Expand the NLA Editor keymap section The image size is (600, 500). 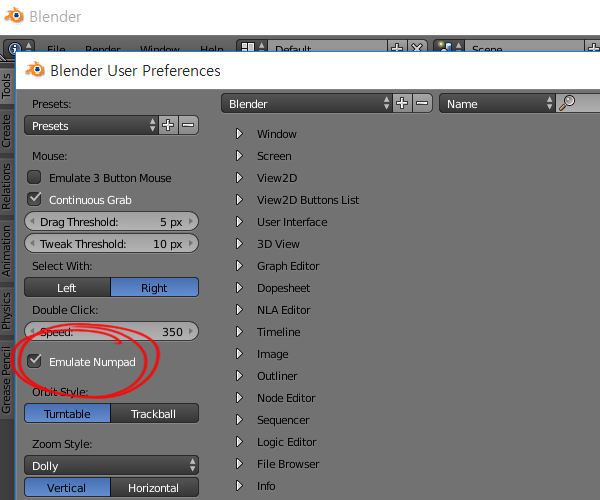pos(240,309)
